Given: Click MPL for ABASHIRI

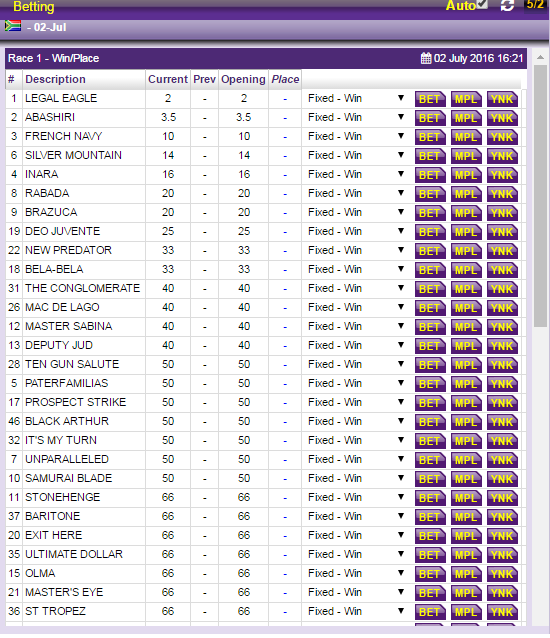Looking at the screenshot, I should click(x=466, y=118).
